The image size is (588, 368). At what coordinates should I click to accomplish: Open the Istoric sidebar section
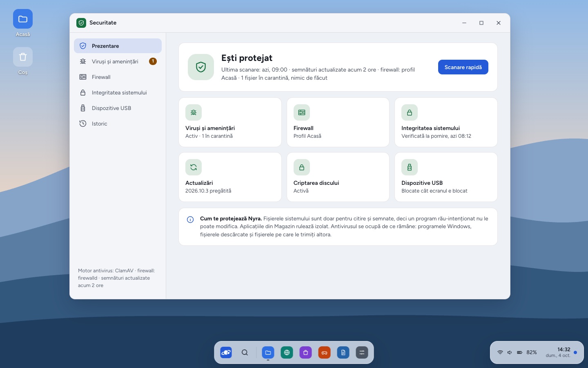(118, 123)
